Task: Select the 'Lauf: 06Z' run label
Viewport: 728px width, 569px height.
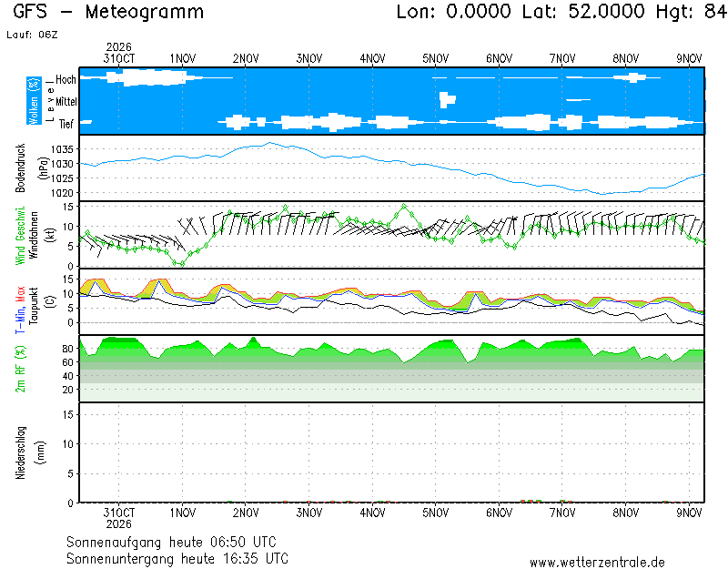Action: tap(32, 35)
